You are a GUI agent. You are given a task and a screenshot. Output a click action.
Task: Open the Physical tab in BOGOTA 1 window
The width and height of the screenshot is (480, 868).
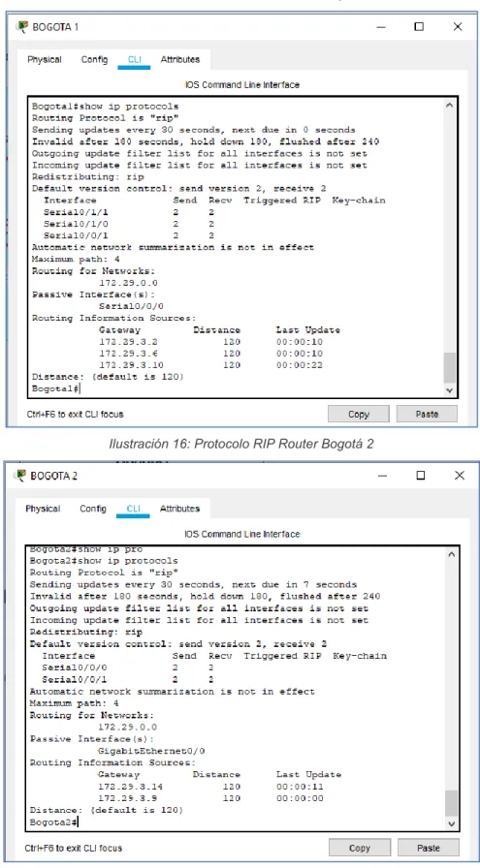(x=45, y=60)
